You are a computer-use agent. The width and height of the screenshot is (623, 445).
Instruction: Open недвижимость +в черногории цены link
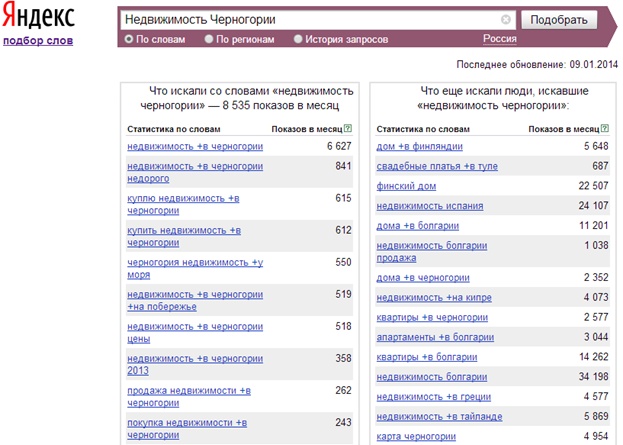click(195, 333)
